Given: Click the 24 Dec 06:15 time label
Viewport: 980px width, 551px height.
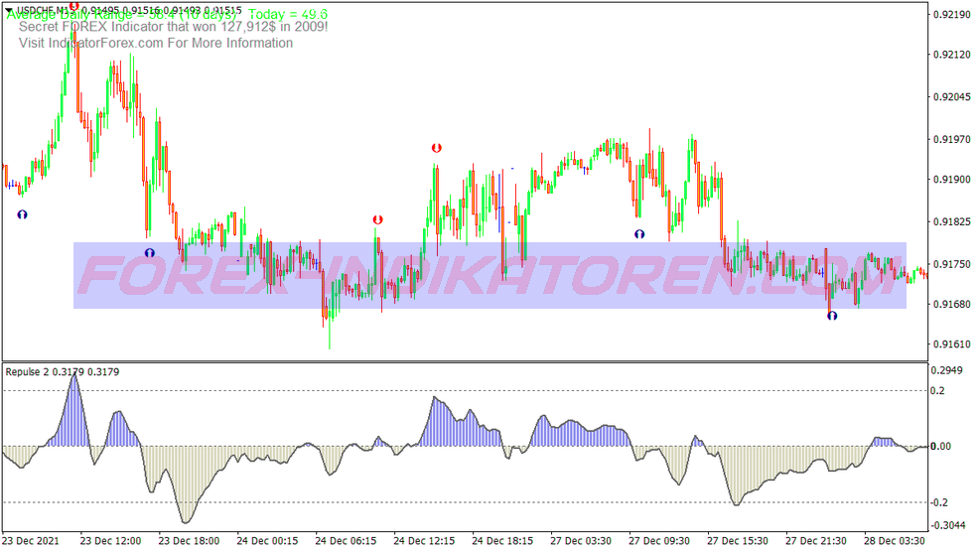Looking at the screenshot, I should click(x=346, y=541).
